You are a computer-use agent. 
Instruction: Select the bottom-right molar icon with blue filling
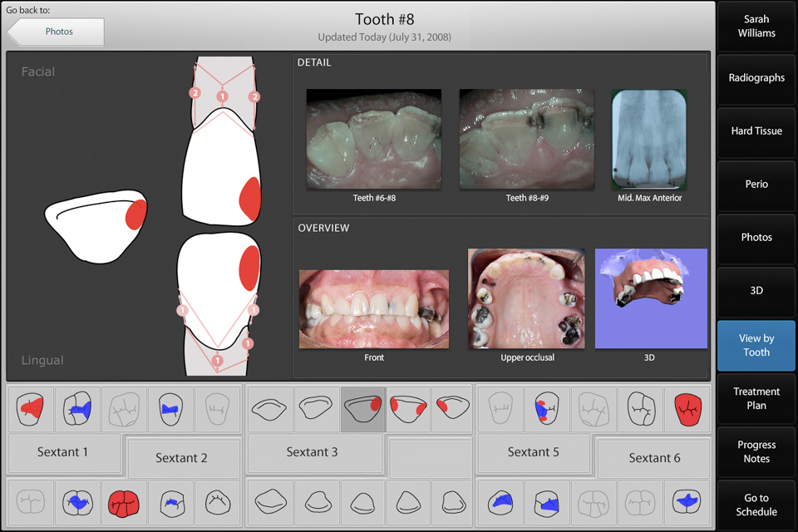(x=687, y=502)
